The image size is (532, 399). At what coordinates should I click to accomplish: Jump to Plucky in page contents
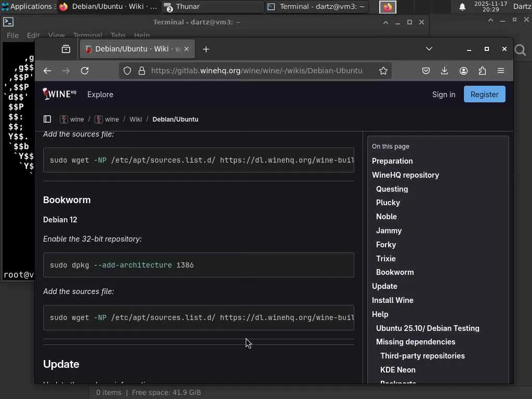(x=388, y=203)
